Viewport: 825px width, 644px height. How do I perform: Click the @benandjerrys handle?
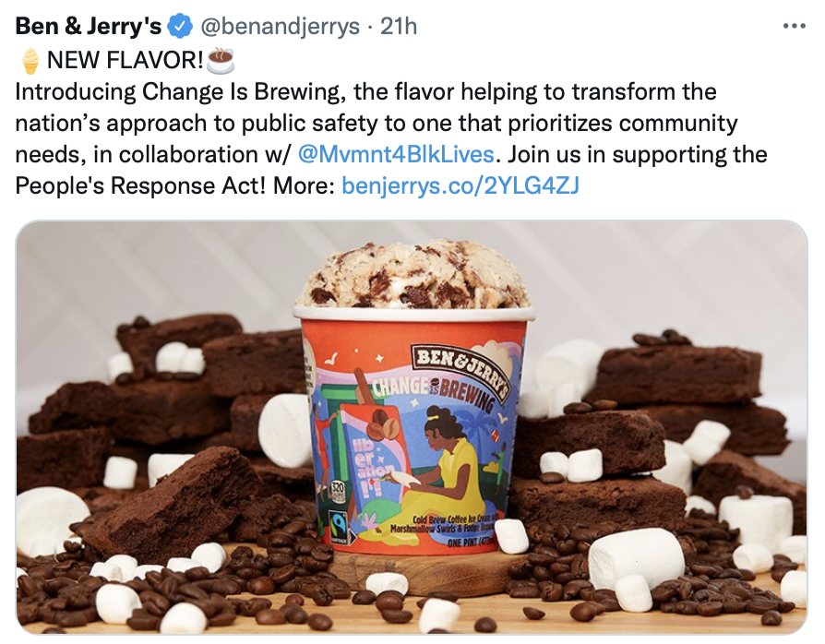(280, 27)
